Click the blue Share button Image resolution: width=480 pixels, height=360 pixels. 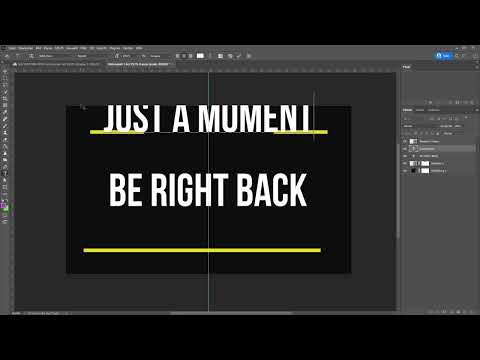443,56
